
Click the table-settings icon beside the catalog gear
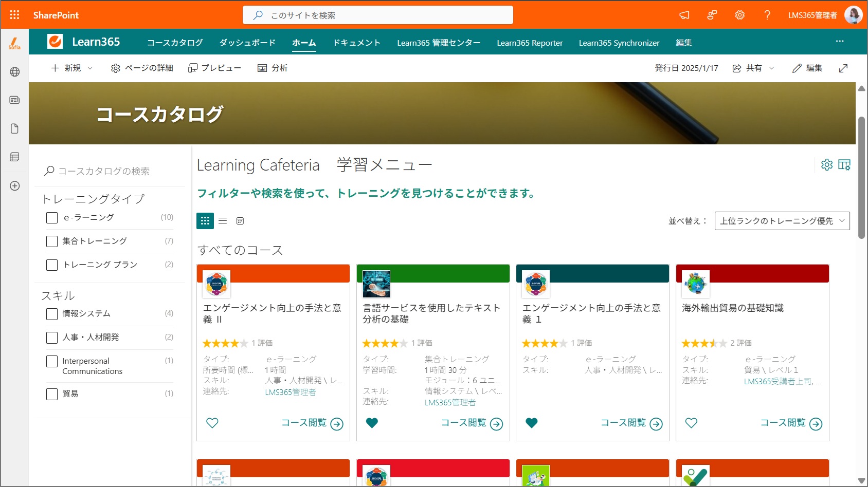[x=844, y=164]
